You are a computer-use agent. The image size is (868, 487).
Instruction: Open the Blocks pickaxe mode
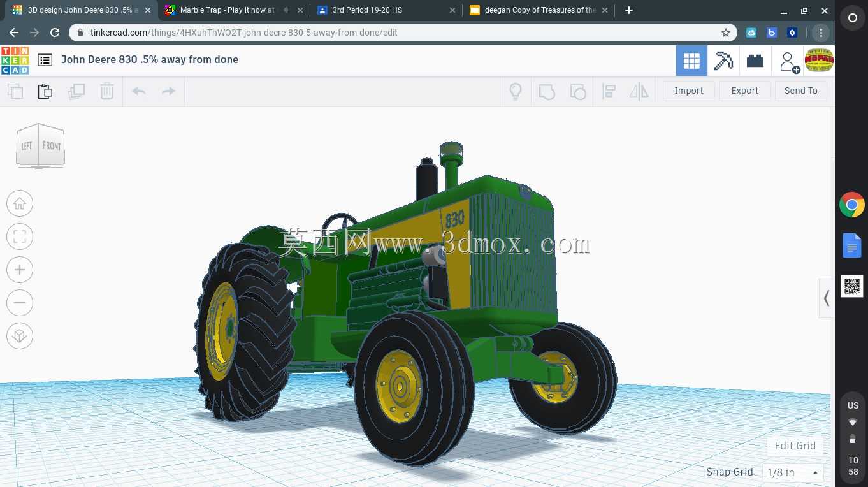[x=723, y=61]
